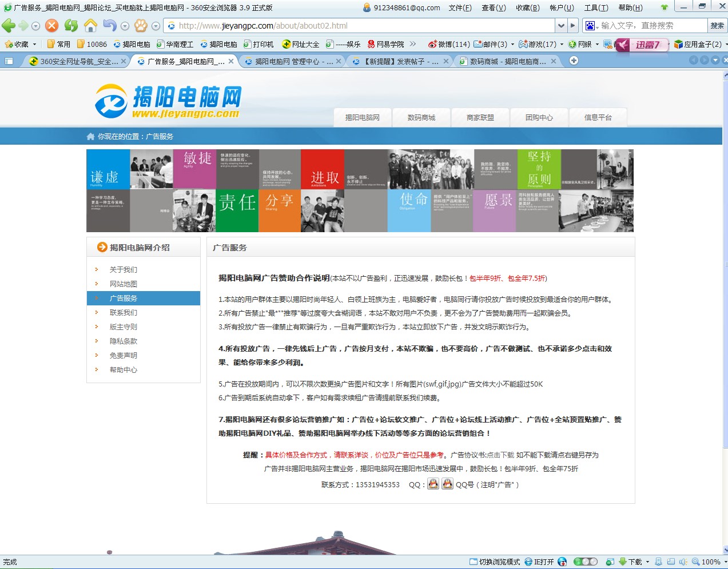728x569 pixels.
Task: Switch to the 数码商城 tab
Action: (508, 61)
